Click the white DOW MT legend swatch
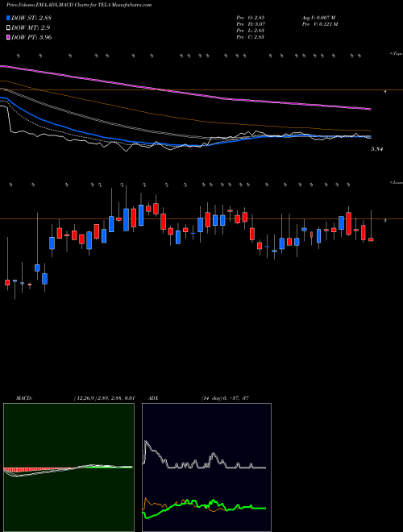The image size is (403, 532). point(9,27)
